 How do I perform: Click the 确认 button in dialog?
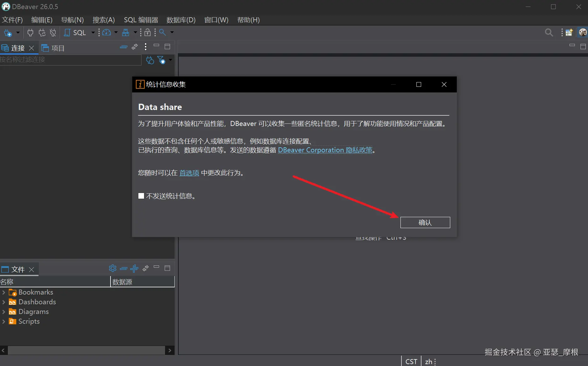tap(425, 222)
